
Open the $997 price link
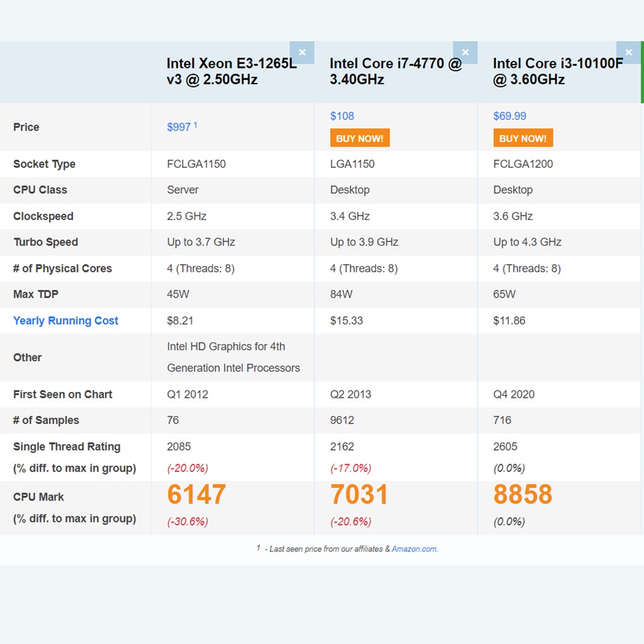click(179, 127)
